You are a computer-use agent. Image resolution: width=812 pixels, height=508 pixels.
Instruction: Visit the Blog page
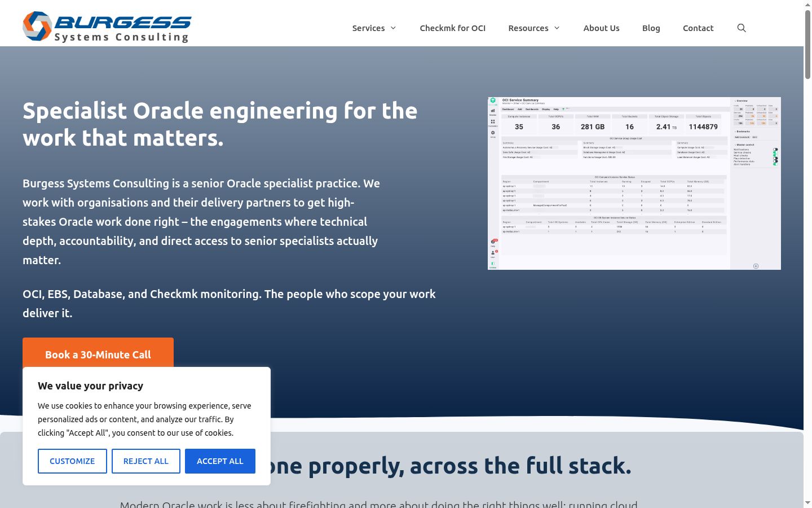[651, 28]
